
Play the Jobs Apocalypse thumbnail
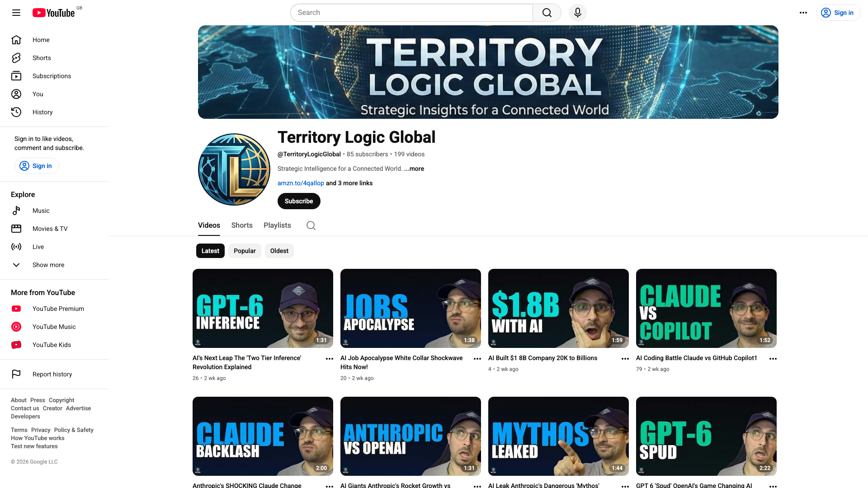click(x=410, y=308)
